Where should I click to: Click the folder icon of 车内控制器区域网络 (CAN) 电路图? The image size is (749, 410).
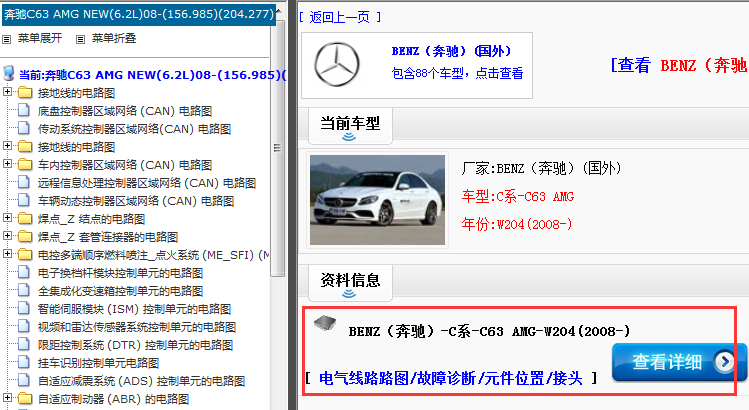pyautogui.click(x=25, y=165)
